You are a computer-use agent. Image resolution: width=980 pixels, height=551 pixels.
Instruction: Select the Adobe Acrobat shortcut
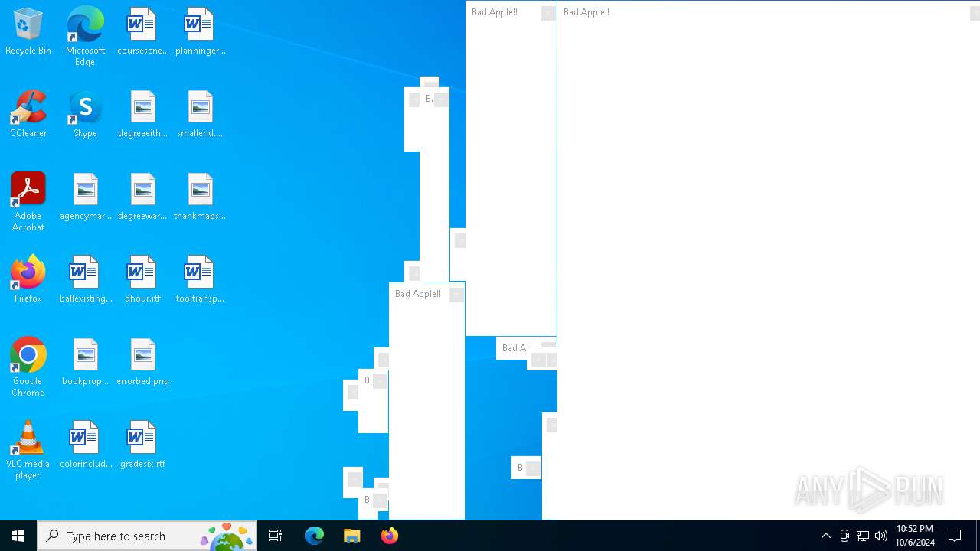click(28, 201)
